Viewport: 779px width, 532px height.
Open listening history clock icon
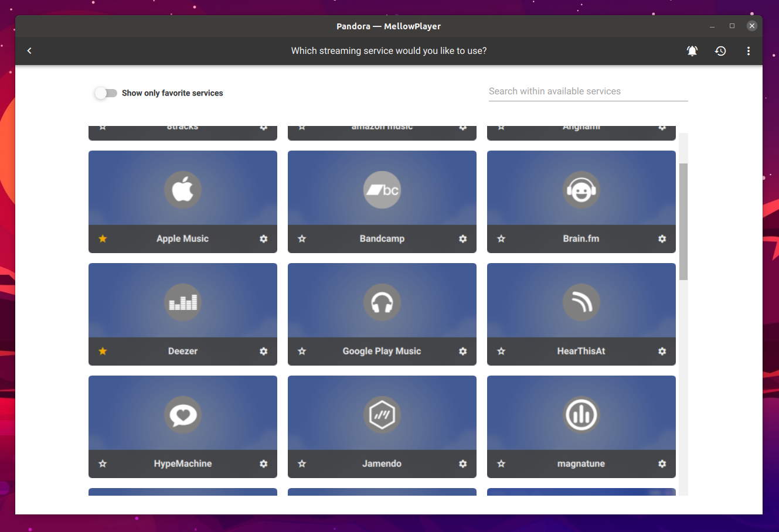tap(720, 51)
